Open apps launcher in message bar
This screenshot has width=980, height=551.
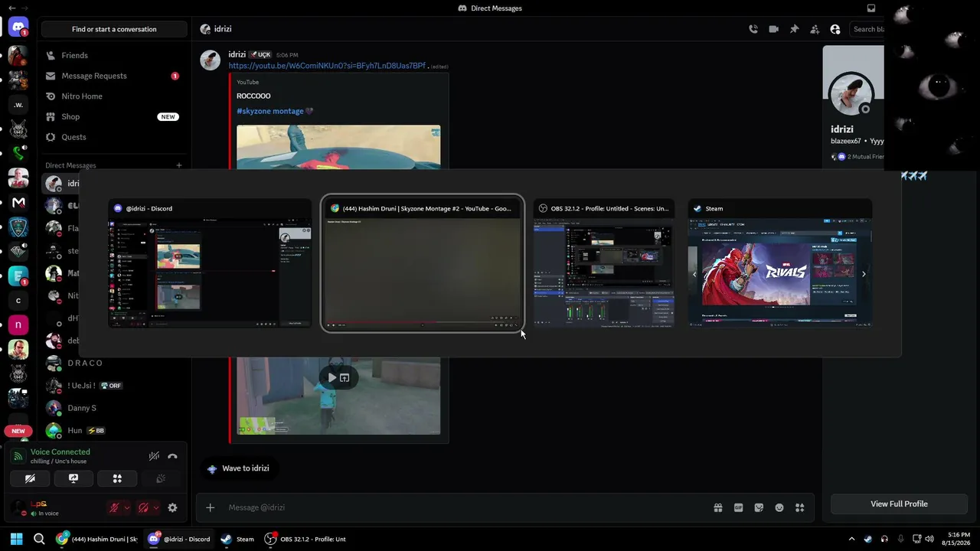click(800, 507)
